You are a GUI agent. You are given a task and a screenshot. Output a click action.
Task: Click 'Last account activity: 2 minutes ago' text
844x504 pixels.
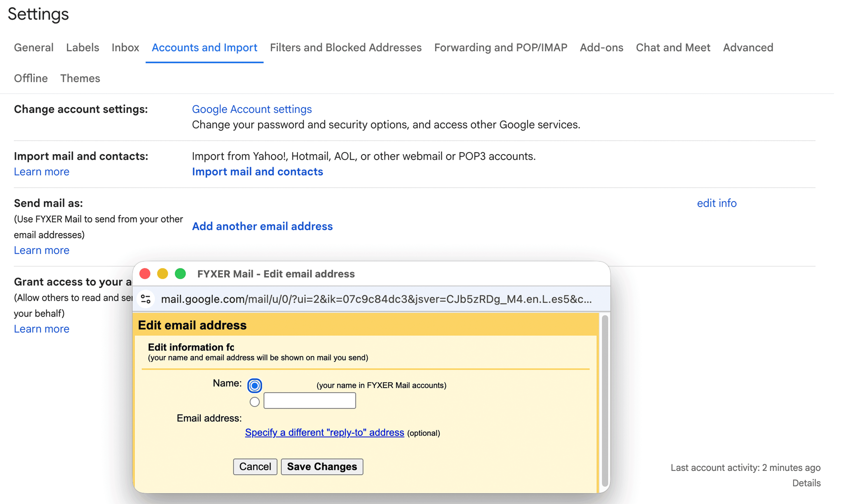coord(746,468)
